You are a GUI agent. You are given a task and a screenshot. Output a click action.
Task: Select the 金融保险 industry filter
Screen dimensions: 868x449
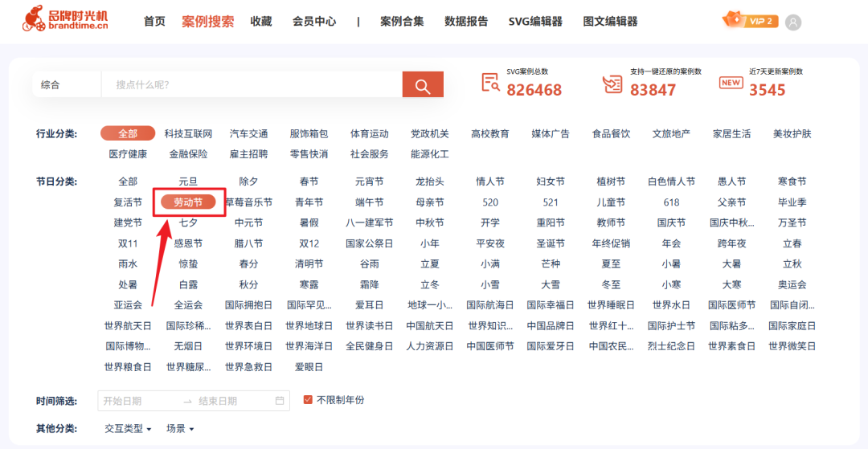coord(188,154)
